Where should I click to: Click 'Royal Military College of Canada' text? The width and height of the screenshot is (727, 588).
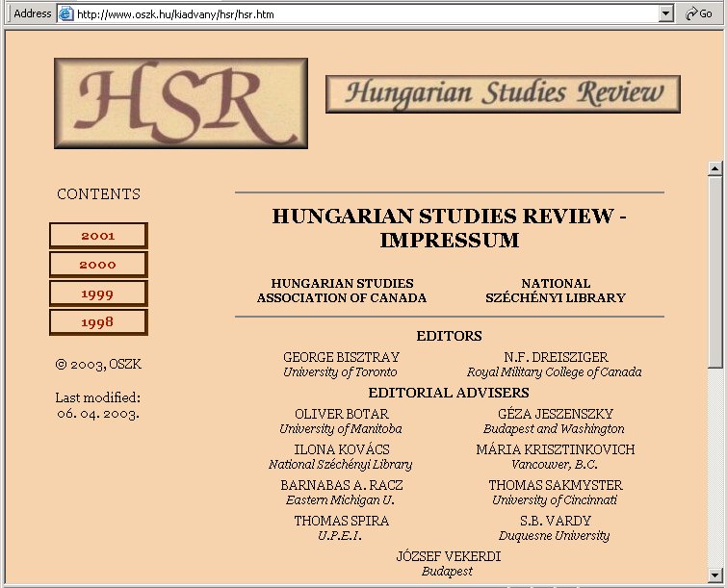[x=554, y=372]
